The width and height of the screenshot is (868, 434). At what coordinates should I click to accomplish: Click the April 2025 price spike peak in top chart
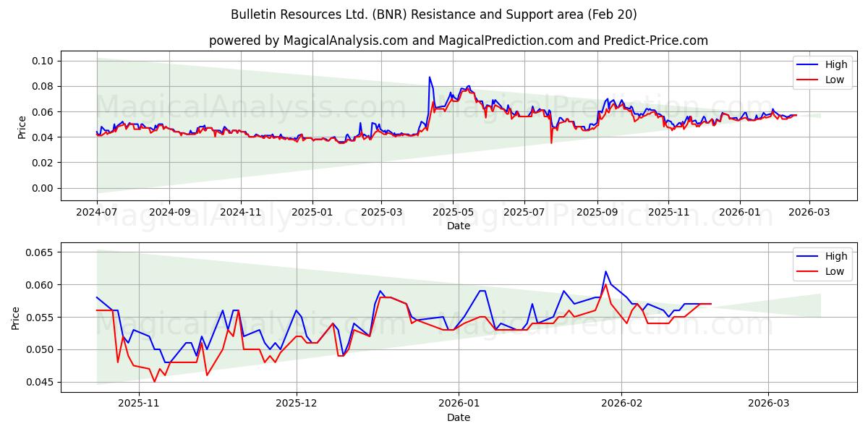click(x=430, y=77)
